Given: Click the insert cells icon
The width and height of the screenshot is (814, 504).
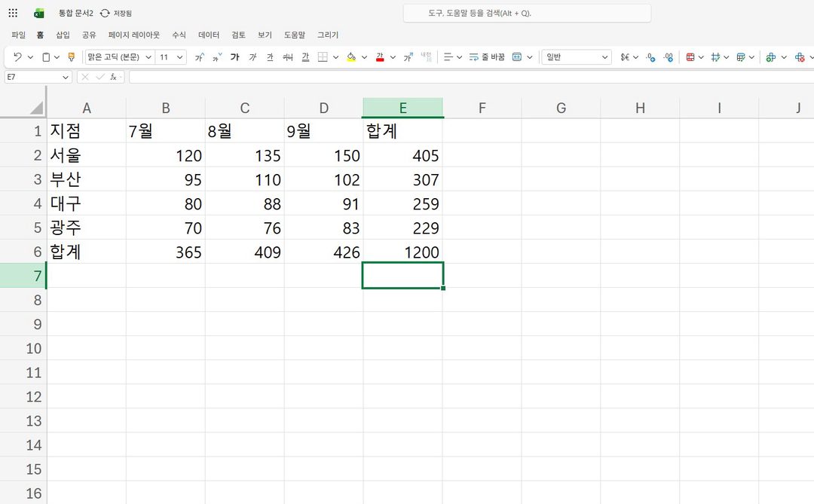Looking at the screenshot, I should tap(771, 57).
